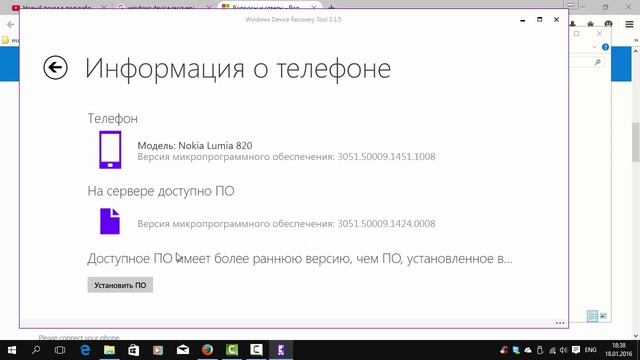Click firmware version 3051.50009.1424.0008 line
This screenshot has height=360, width=640.
click(x=286, y=224)
